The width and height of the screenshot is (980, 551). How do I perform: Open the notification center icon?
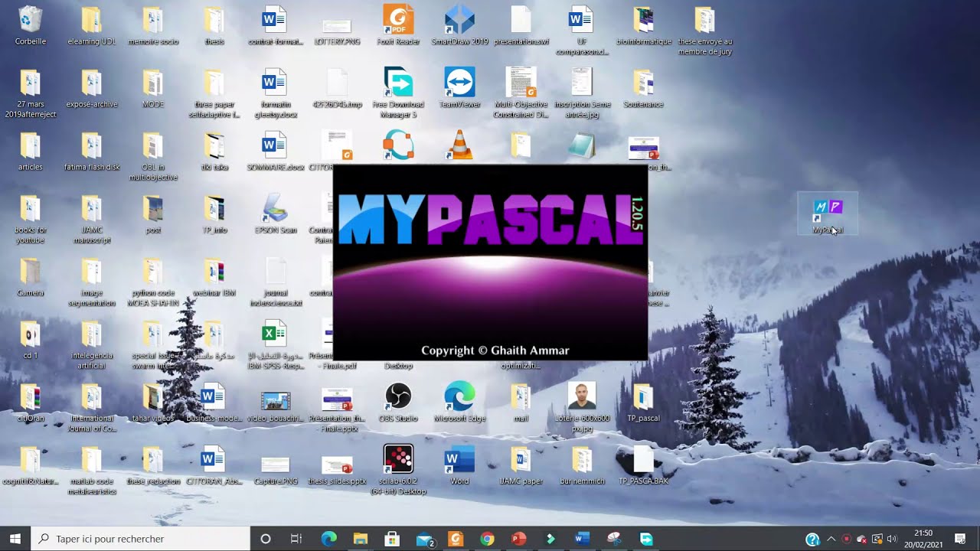pyautogui.click(x=960, y=539)
